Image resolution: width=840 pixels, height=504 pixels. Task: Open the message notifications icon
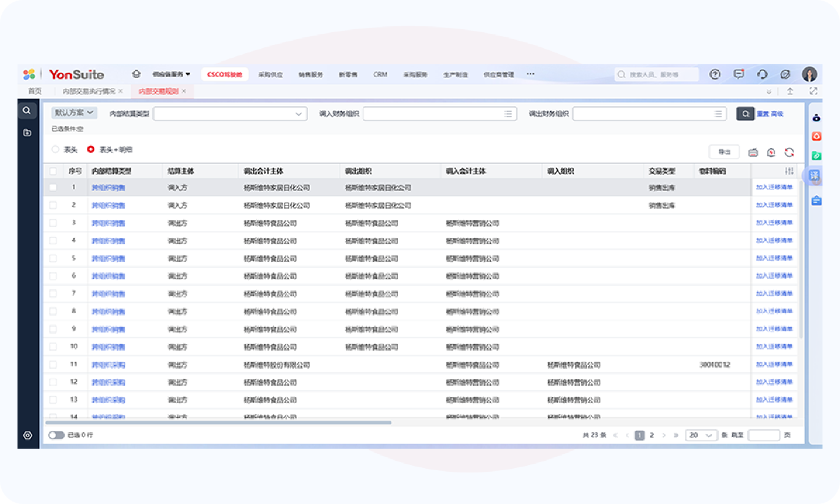coord(738,74)
